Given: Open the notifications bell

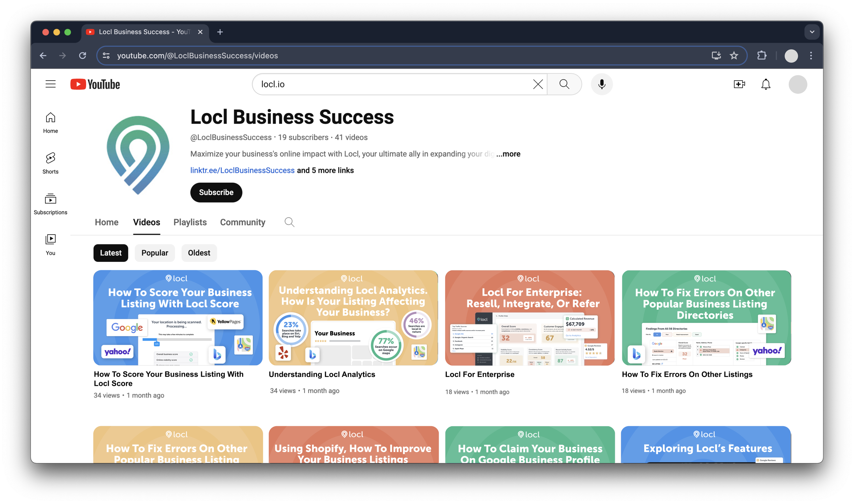Looking at the screenshot, I should click(766, 84).
